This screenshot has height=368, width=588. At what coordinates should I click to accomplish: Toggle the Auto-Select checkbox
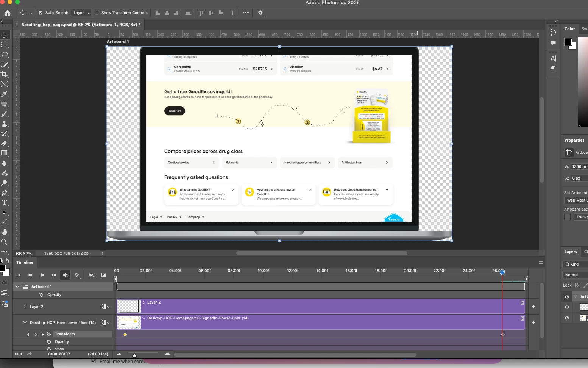(x=41, y=13)
